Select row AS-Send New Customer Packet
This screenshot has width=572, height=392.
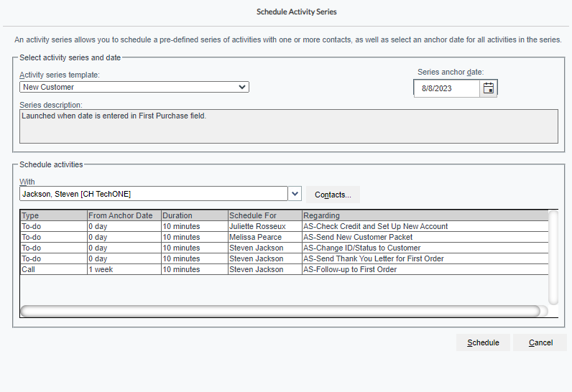[284, 237]
